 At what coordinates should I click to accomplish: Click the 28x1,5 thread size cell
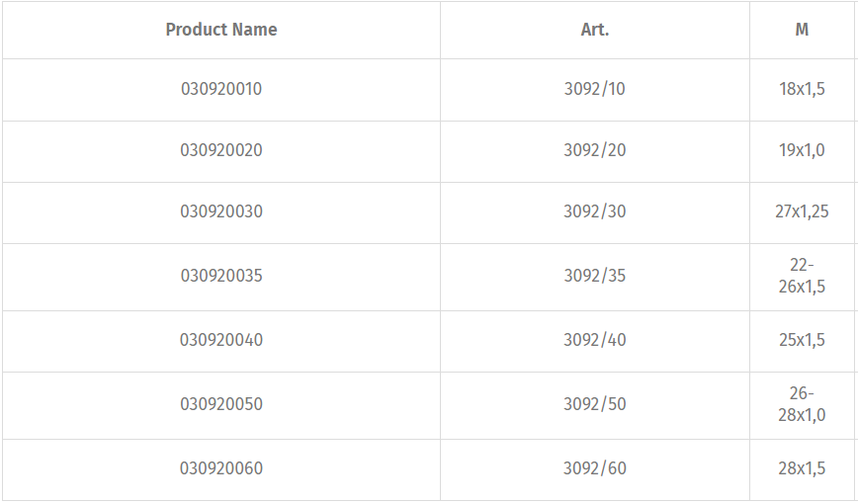[802, 468]
